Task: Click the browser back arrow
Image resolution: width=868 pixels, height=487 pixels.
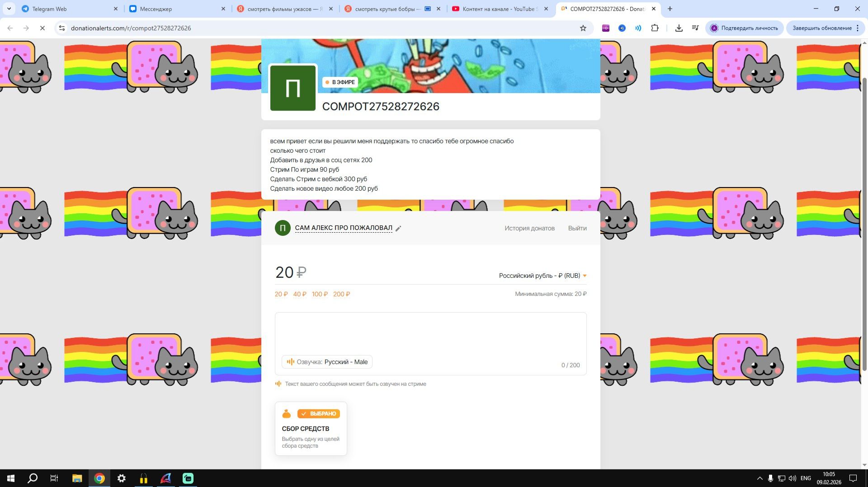Action: click(10, 28)
